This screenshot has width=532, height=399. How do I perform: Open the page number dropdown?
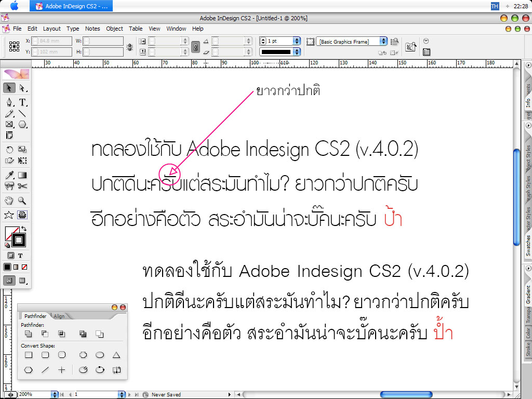click(122, 394)
